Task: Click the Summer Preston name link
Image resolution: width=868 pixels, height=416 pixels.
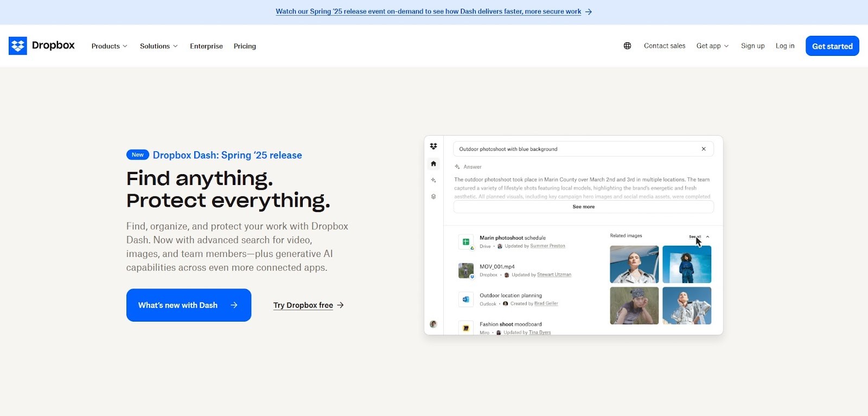Action: tap(547, 246)
